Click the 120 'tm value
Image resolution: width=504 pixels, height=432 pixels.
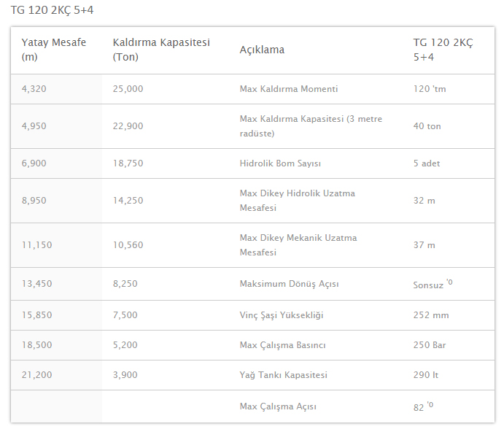point(429,89)
